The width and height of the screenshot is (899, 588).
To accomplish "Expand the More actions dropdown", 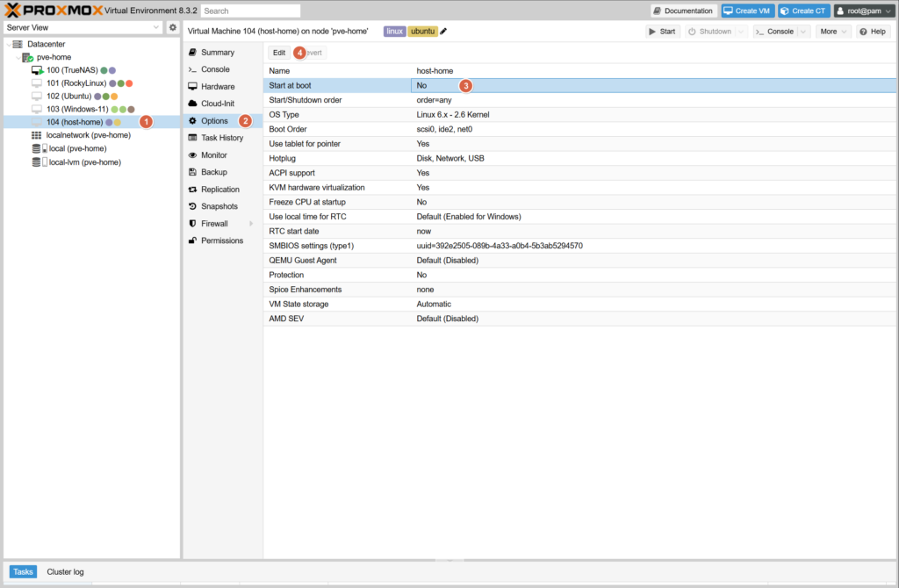I will [x=832, y=32].
